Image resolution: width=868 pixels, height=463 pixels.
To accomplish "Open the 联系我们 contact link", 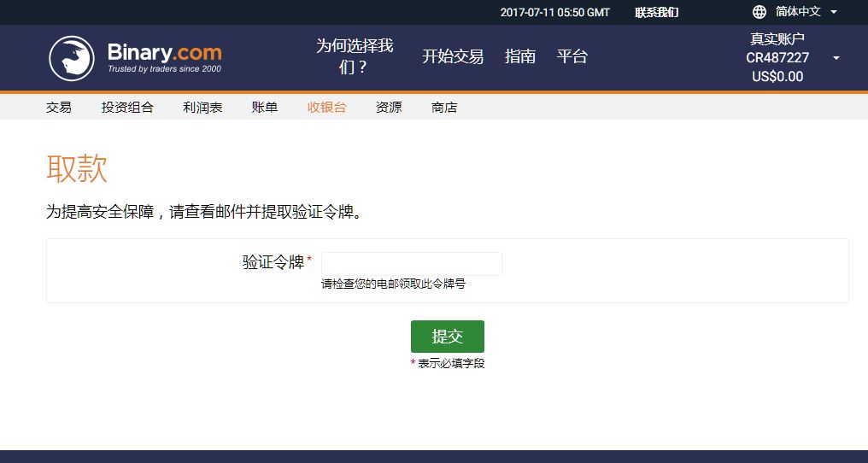I will tap(656, 12).
